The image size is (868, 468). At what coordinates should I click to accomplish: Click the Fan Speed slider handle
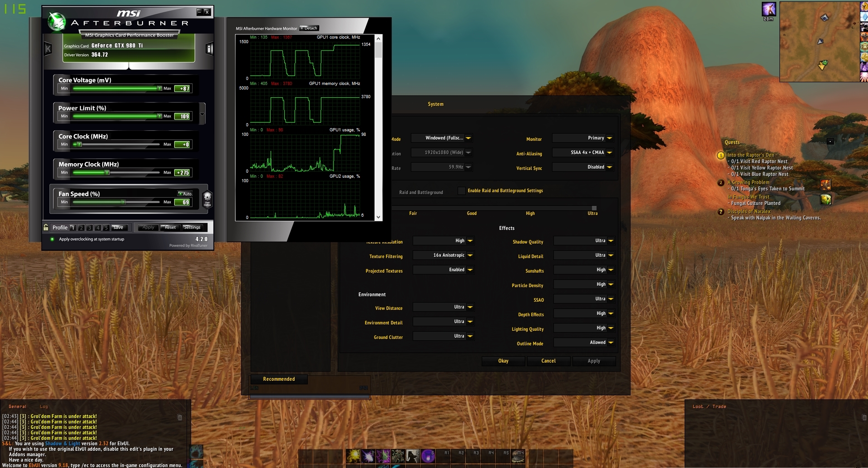pyautogui.click(x=123, y=202)
